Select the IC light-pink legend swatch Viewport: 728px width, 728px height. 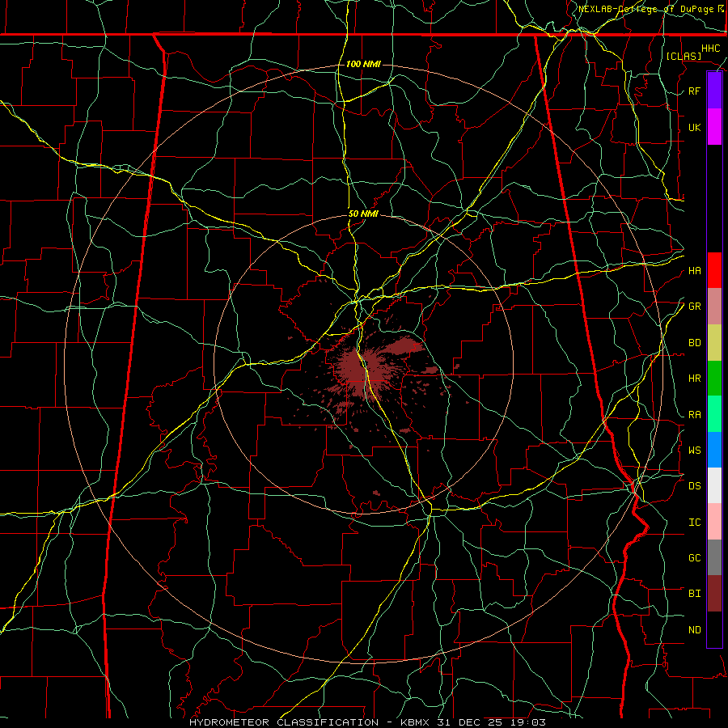tap(714, 522)
